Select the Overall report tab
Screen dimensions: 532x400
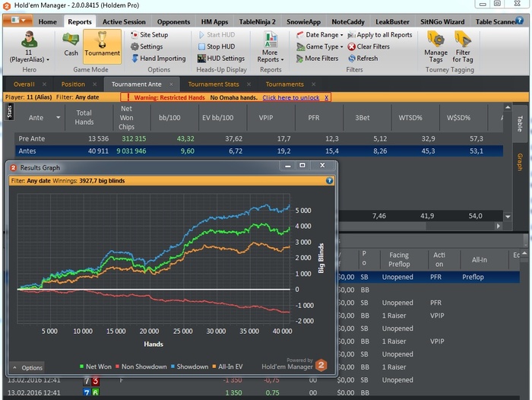click(24, 84)
